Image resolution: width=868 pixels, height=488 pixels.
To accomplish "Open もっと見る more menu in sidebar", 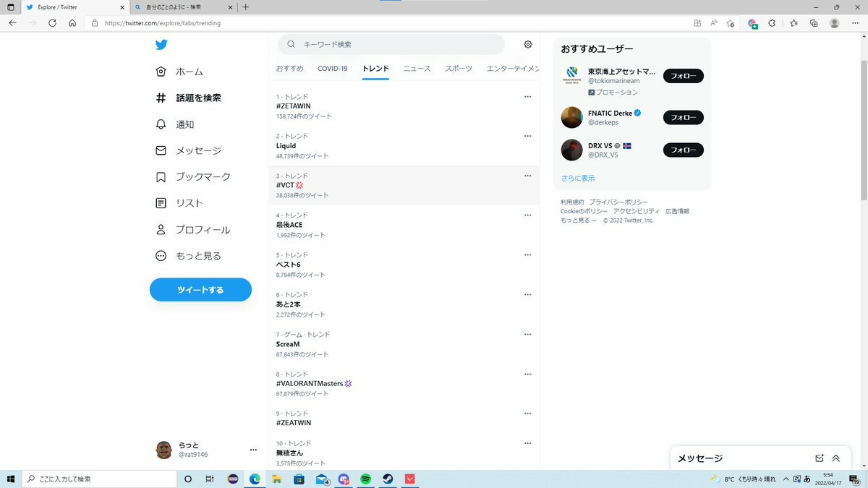I will pyautogui.click(x=188, y=256).
